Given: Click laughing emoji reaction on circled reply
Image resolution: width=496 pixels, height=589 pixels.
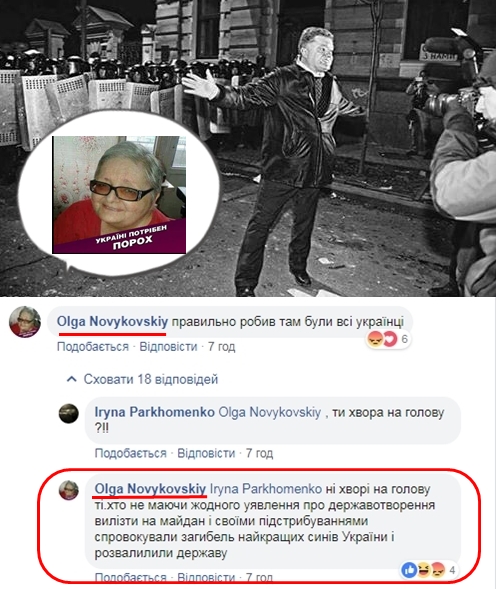Looking at the screenshot, I should pyautogui.click(x=423, y=570).
